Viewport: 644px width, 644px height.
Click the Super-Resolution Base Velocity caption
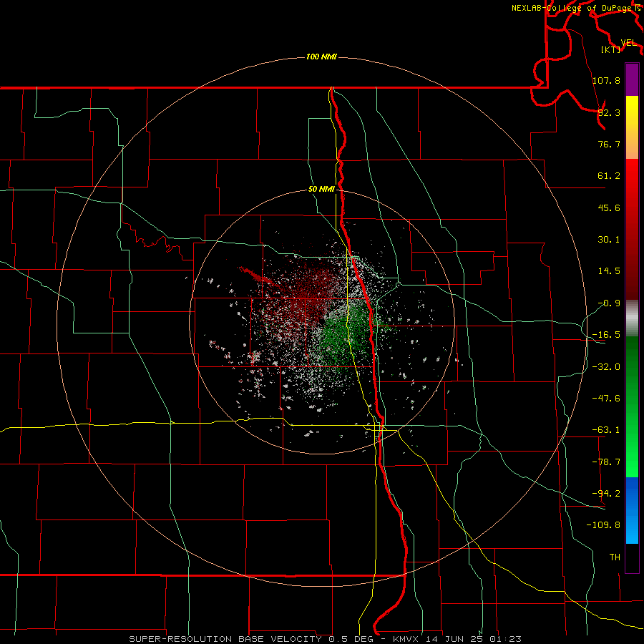pyautogui.click(x=325, y=639)
